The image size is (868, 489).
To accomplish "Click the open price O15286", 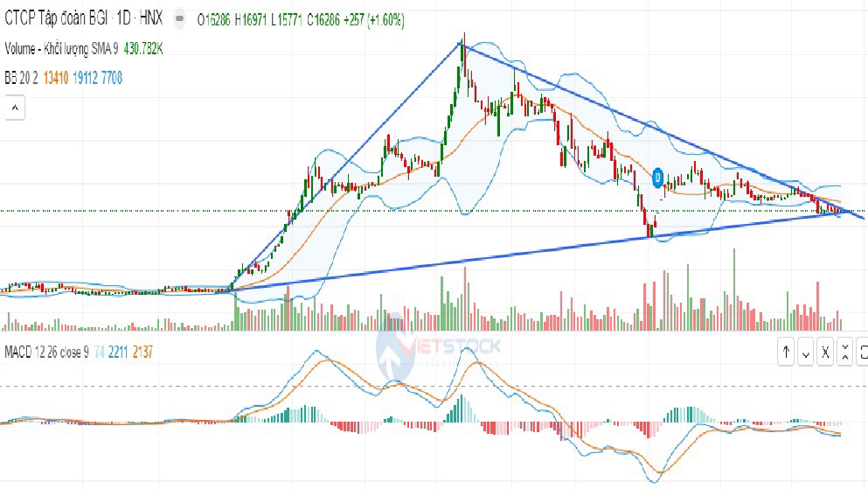I will pos(213,20).
